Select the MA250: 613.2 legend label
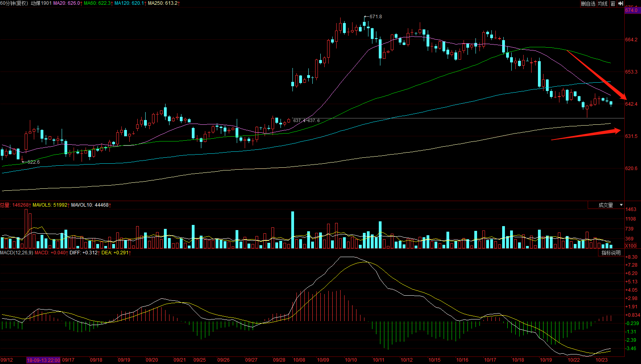The height and width of the screenshot is (364, 641). pos(164,3)
